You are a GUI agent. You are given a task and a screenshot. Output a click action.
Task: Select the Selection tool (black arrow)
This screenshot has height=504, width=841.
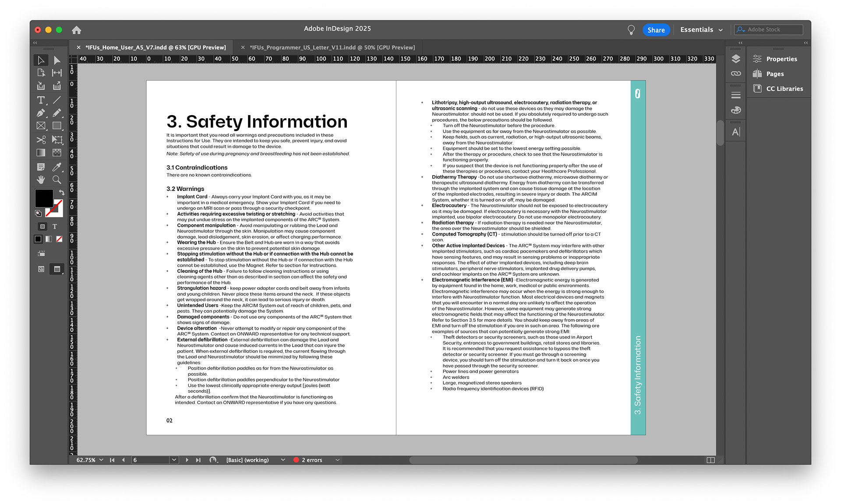[x=41, y=60]
